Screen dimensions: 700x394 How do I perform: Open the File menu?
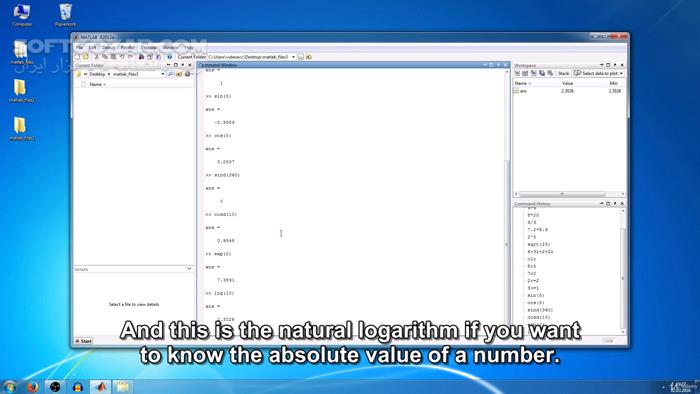tap(79, 47)
